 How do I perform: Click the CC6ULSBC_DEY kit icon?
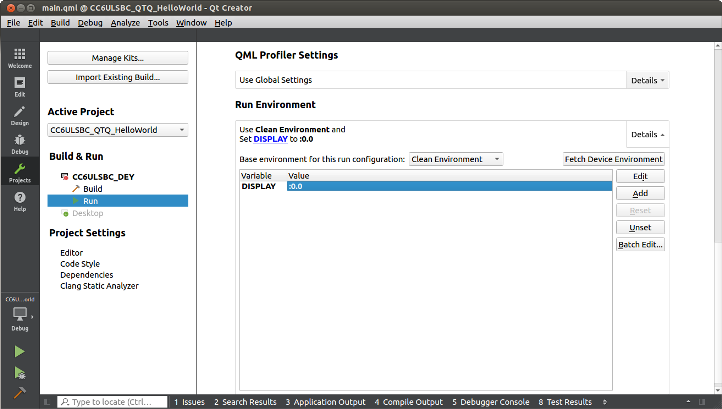[x=64, y=176]
